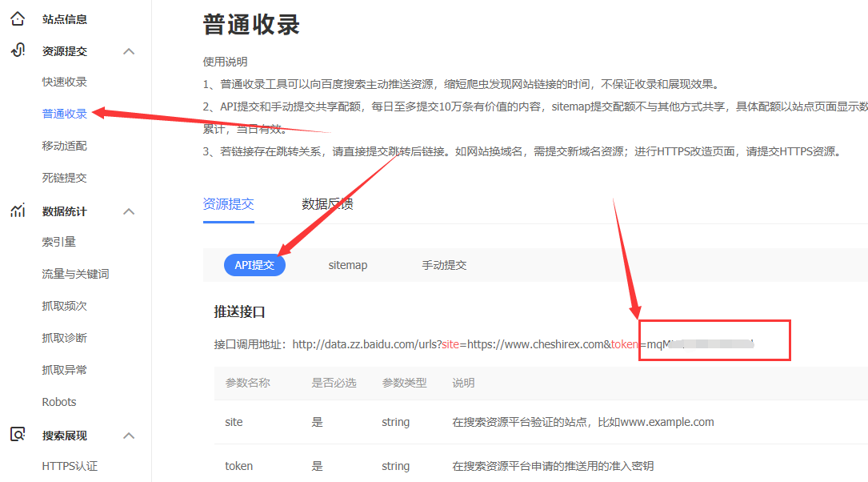Click the 接口调用地址 URL text
Image resolution: width=868 pixels, height=482 pixels.
pyautogui.click(x=522, y=344)
